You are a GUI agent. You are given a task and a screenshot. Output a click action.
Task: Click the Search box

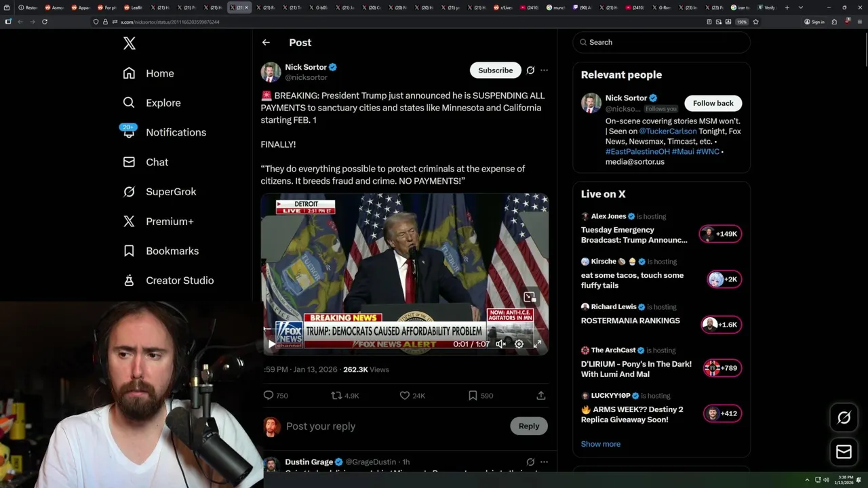661,42
